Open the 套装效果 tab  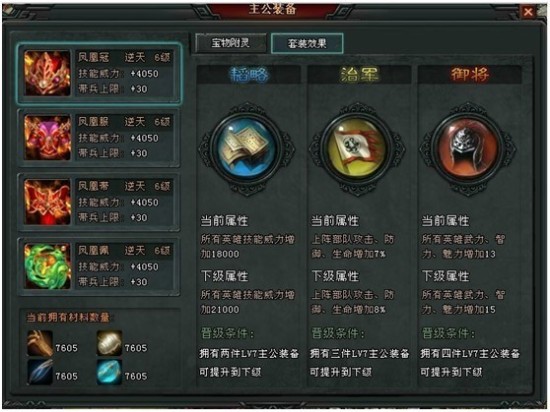coord(307,43)
